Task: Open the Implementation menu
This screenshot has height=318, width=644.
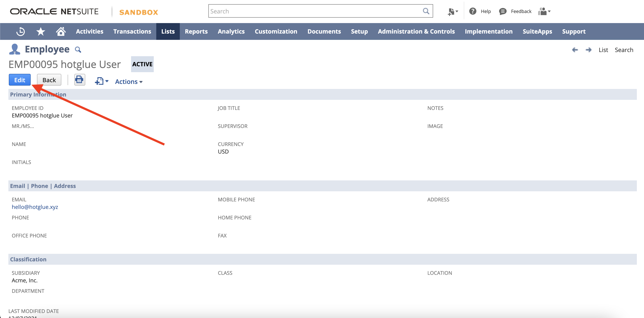Action: pyautogui.click(x=489, y=31)
